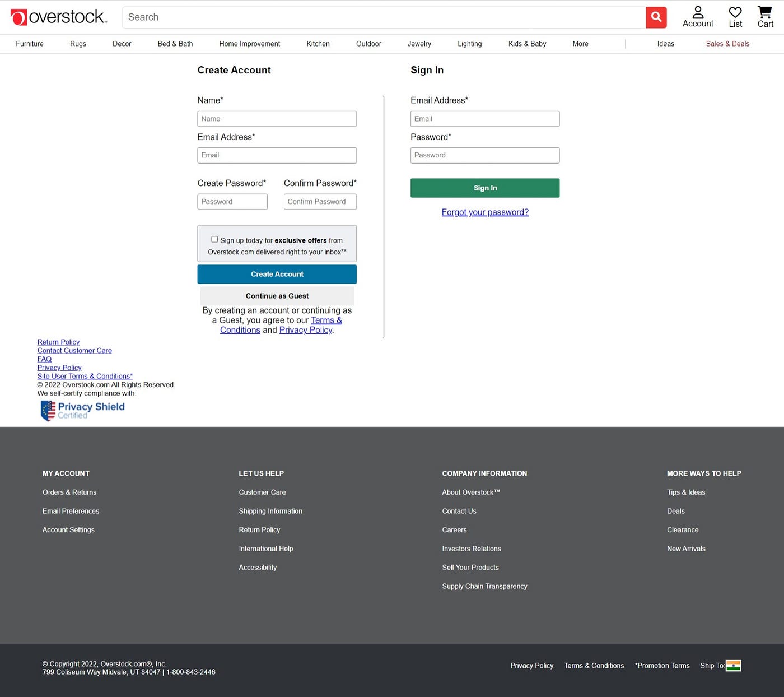Click the Overstock logo

click(58, 17)
